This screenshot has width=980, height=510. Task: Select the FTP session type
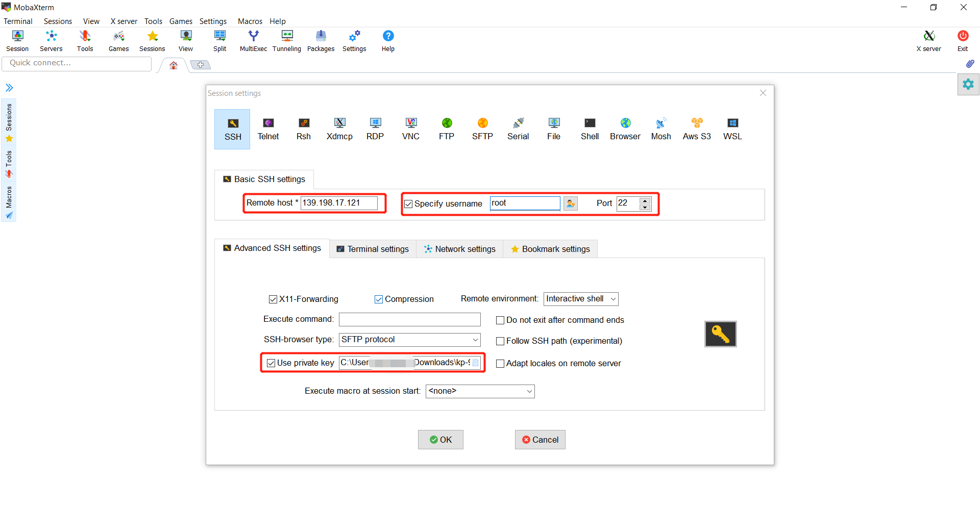(x=447, y=129)
